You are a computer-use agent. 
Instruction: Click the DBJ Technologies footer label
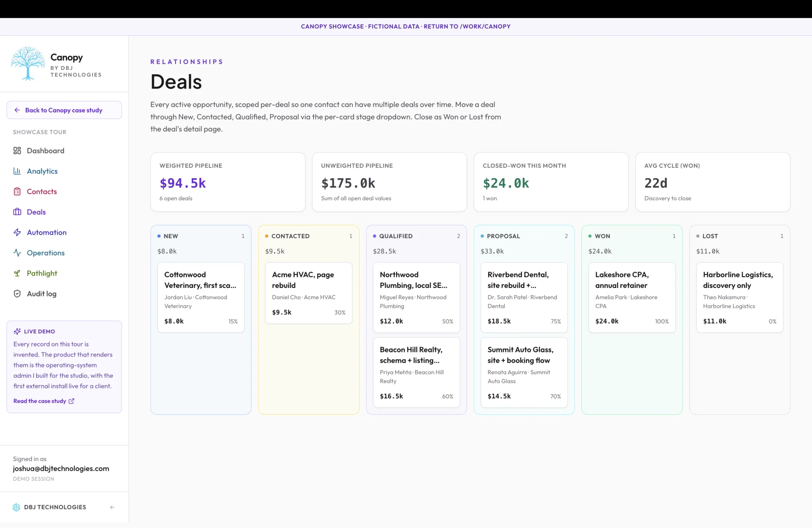tap(55, 507)
